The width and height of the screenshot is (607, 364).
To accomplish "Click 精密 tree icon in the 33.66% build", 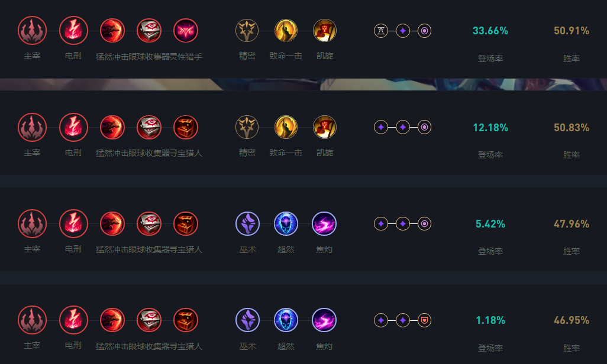I will [x=247, y=31].
